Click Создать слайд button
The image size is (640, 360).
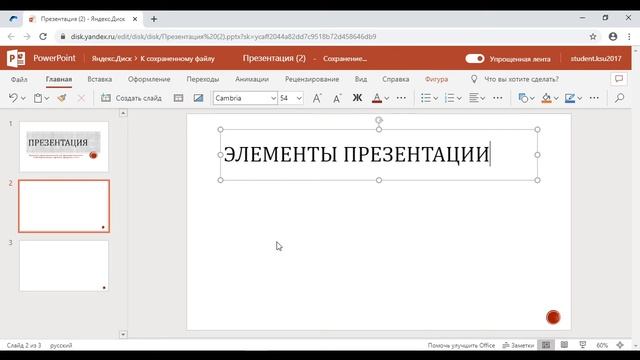point(131,98)
